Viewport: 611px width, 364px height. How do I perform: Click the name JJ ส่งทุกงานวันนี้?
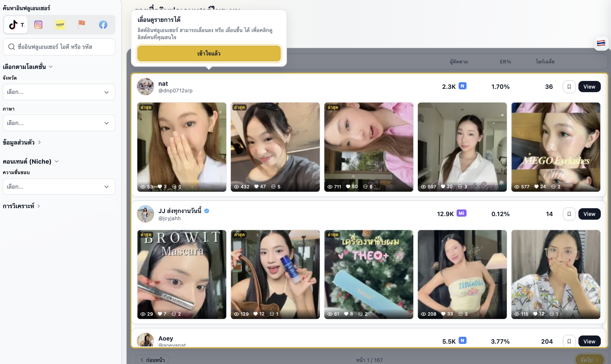point(180,211)
